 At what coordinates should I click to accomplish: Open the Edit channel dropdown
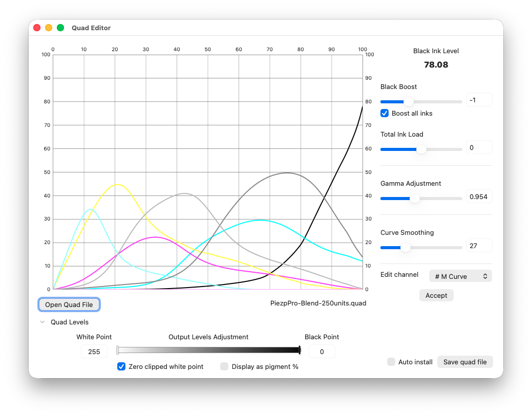coord(460,276)
